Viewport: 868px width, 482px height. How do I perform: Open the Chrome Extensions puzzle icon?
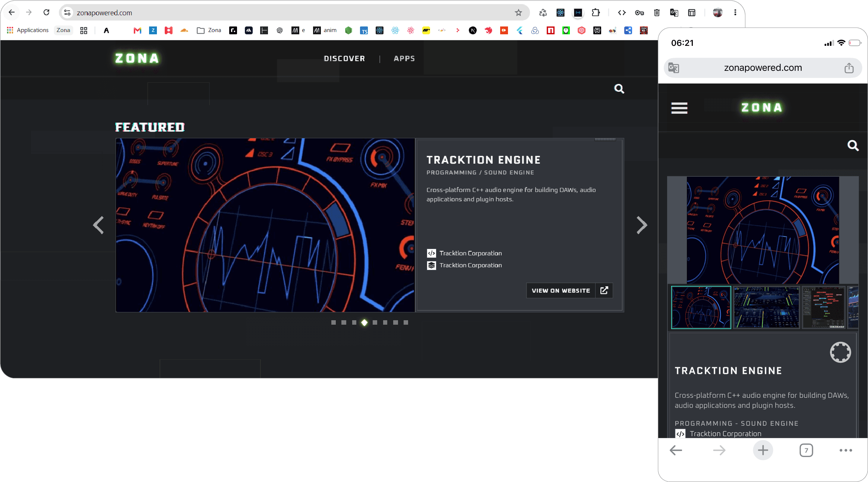(x=596, y=13)
